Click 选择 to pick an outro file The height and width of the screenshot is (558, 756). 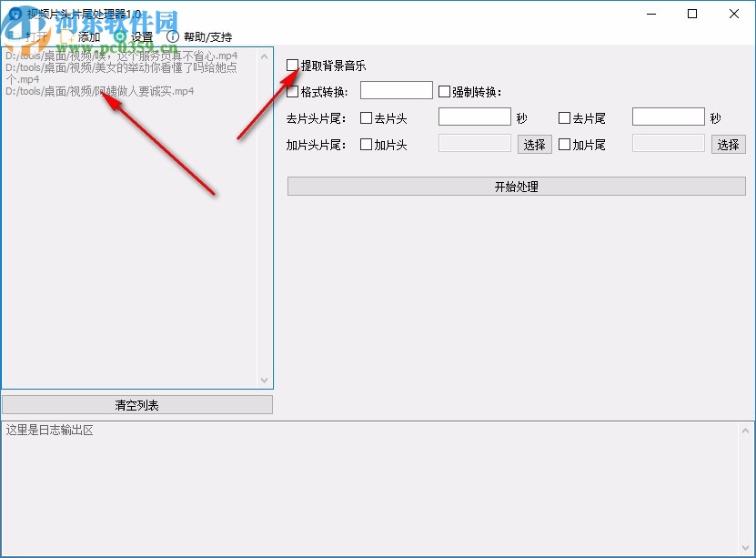pyautogui.click(x=728, y=144)
